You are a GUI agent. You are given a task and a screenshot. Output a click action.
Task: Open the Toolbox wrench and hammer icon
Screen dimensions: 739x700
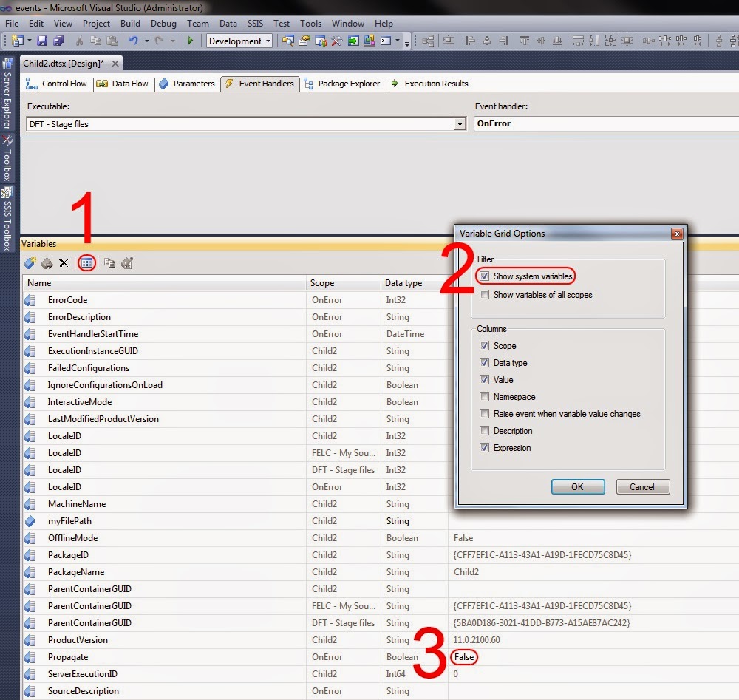(x=336, y=41)
